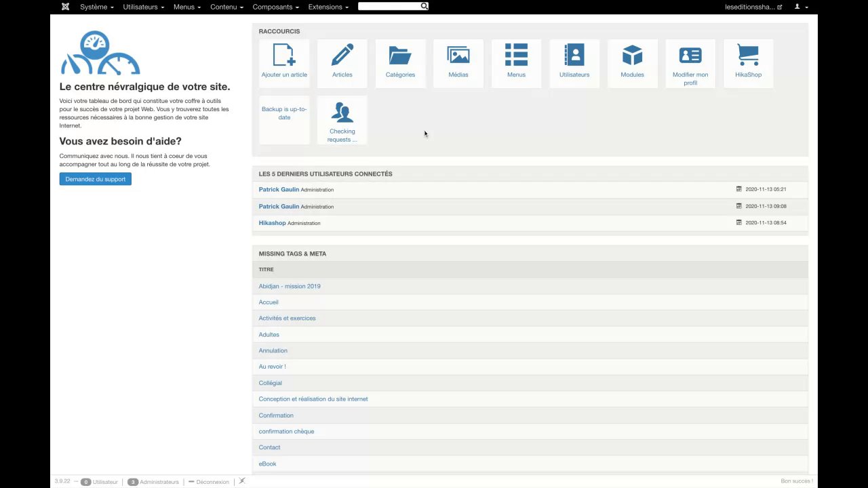Open the Accueil article link

(269, 302)
